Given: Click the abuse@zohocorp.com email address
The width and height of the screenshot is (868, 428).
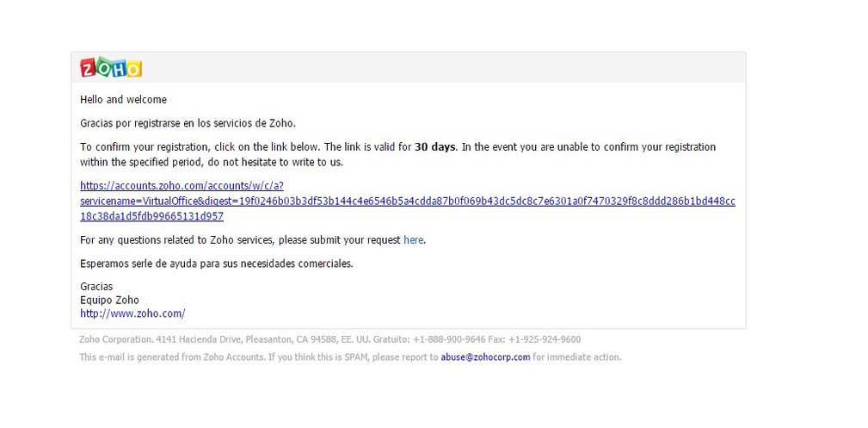Looking at the screenshot, I should [x=485, y=357].
